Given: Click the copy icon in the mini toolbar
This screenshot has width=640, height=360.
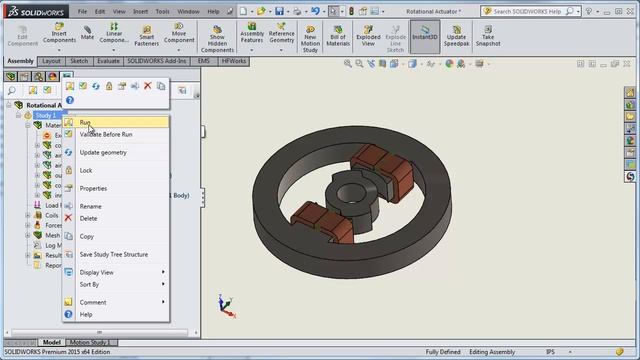Looking at the screenshot, I should coord(161,86).
